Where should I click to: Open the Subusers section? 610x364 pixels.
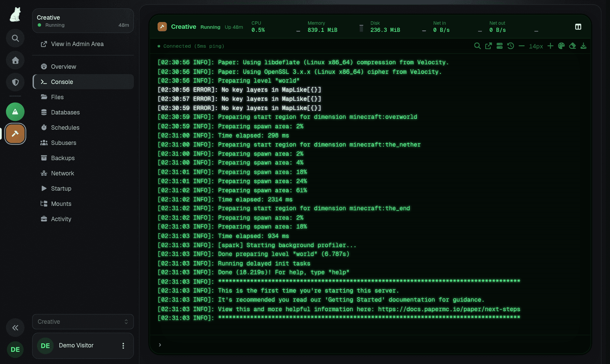coord(83,143)
